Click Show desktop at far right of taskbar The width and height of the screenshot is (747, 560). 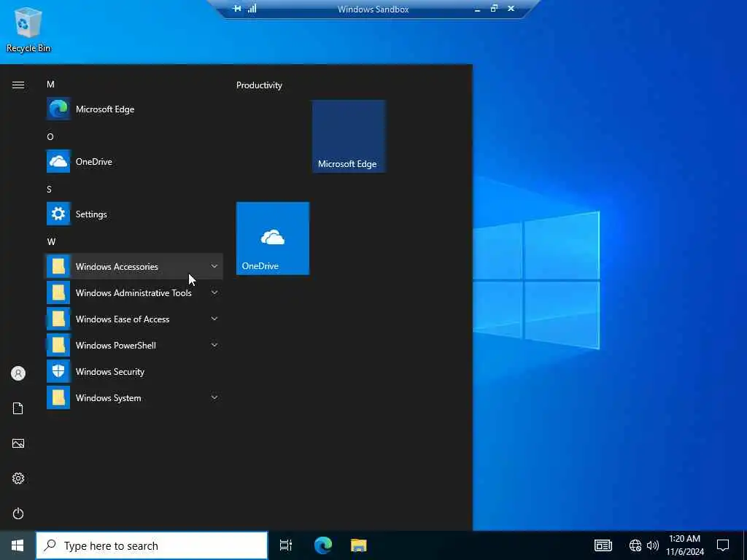(745, 545)
